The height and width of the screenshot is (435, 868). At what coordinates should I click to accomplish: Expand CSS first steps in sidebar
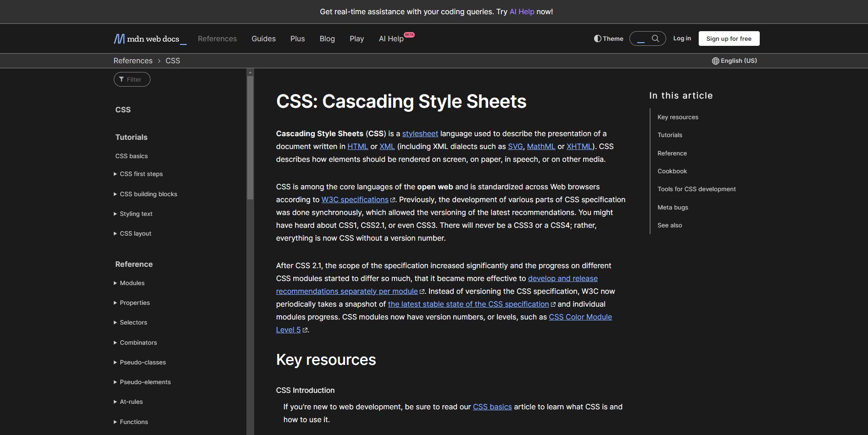pyautogui.click(x=138, y=174)
